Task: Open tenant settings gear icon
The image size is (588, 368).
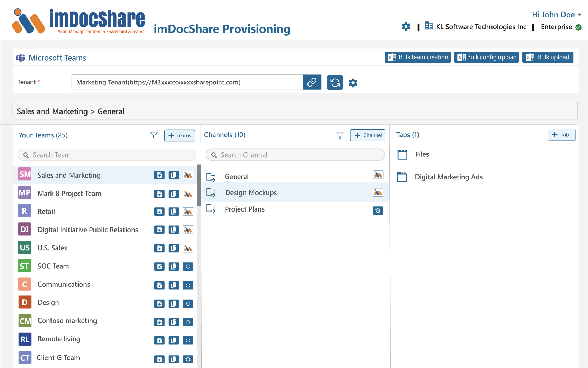Action: tap(353, 83)
